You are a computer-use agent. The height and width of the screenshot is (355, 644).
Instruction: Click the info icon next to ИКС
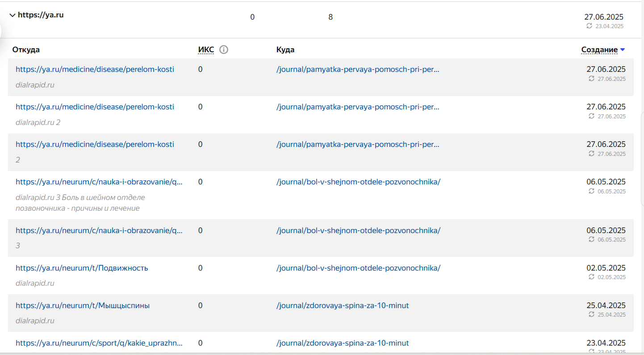pyautogui.click(x=224, y=50)
